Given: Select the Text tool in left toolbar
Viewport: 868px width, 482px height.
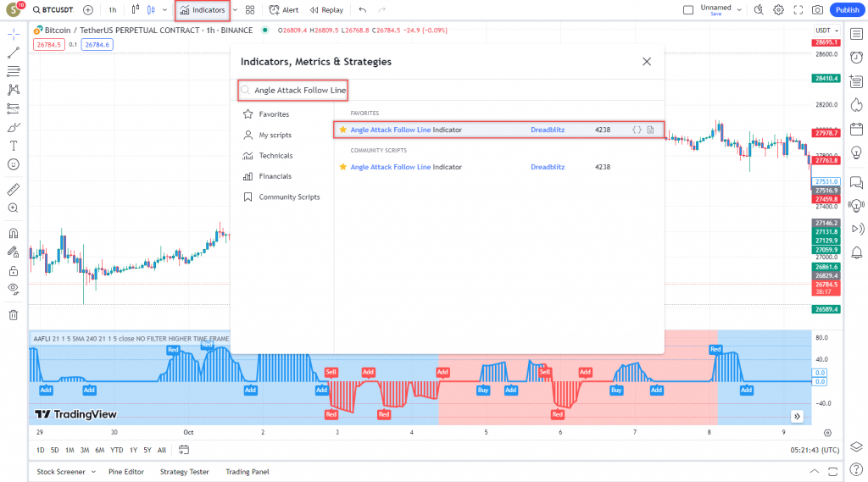Looking at the screenshot, I should 14,145.
